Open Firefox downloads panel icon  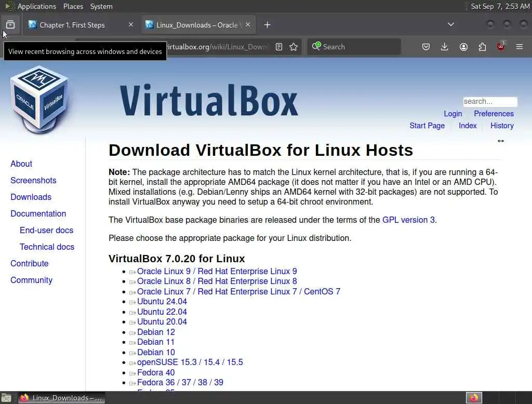point(445,47)
